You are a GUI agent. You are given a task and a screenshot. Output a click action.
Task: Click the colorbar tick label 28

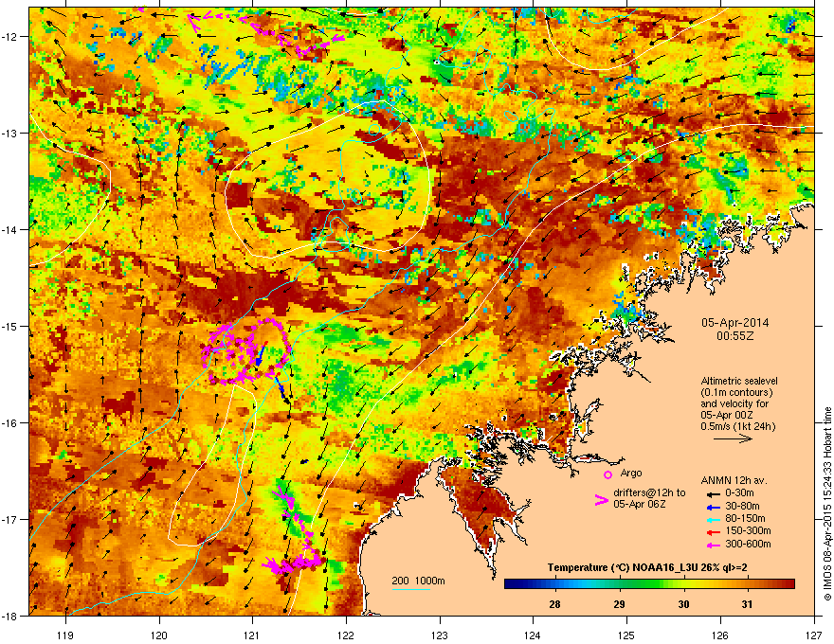554,604
